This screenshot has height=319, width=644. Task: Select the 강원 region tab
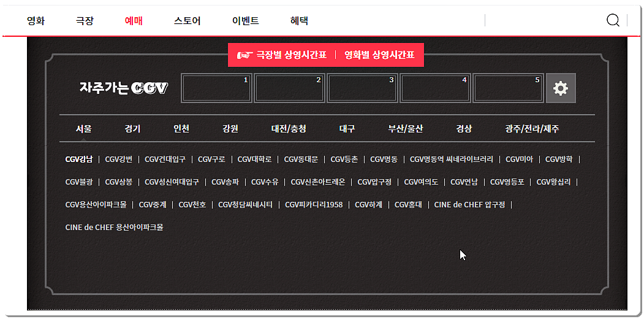230,129
